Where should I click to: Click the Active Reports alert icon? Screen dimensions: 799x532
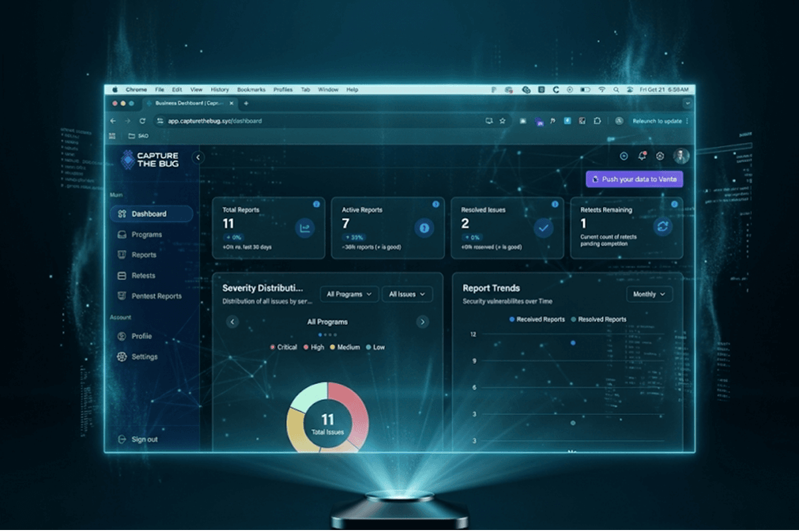[424, 228]
